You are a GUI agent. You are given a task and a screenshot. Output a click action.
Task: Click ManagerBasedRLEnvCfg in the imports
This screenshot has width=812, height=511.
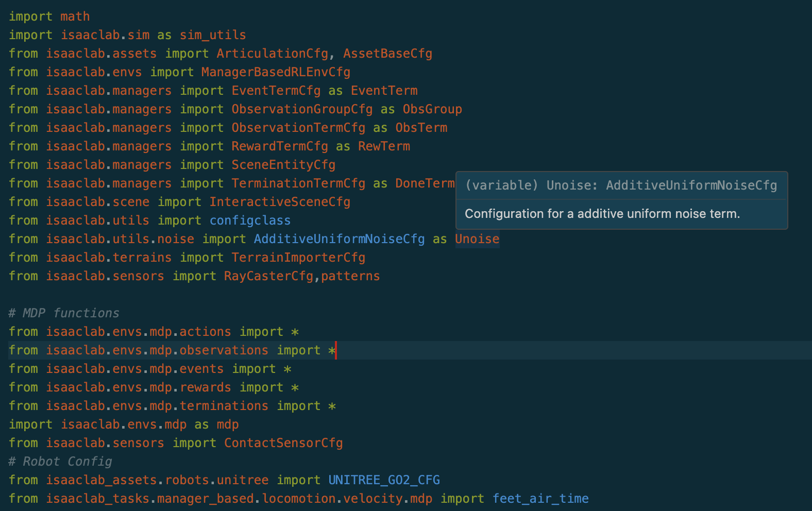pos(276,72)
